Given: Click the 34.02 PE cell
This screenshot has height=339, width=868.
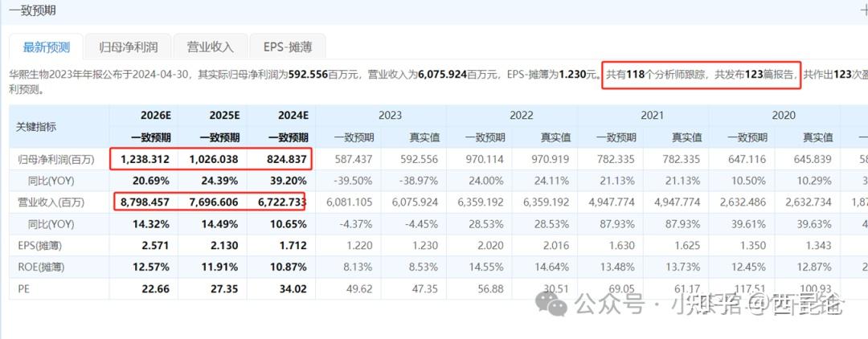Looking at the screenshot, I should tap(294, 288).
